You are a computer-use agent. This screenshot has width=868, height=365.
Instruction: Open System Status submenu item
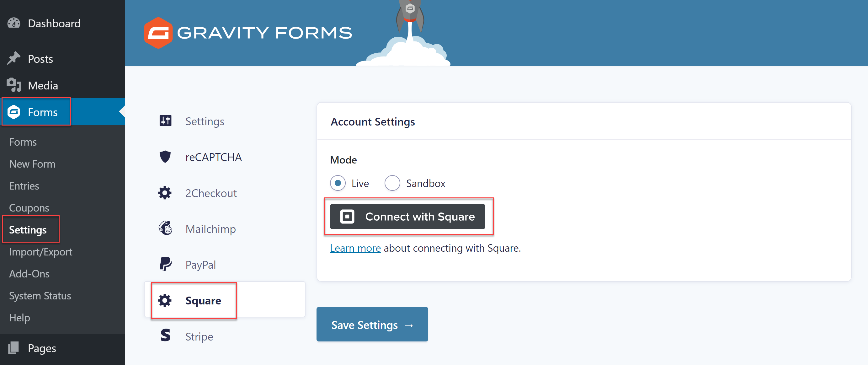pos(40,296)
